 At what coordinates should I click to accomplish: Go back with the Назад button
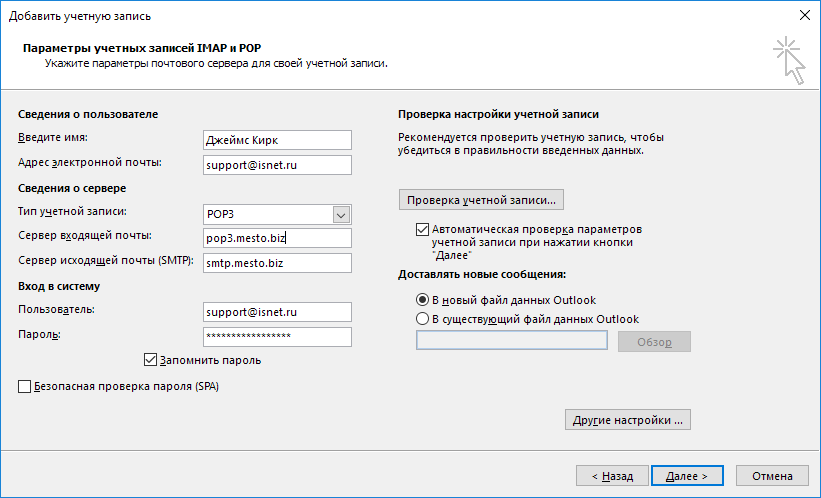pyautogui.click(x=612, y=476)
